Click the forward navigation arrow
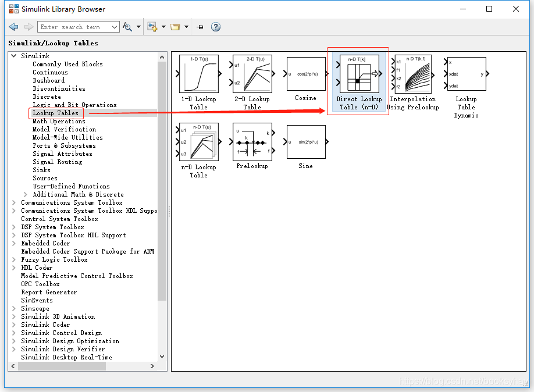The height and width of the screenshot is (392, 534). point(29,27)
